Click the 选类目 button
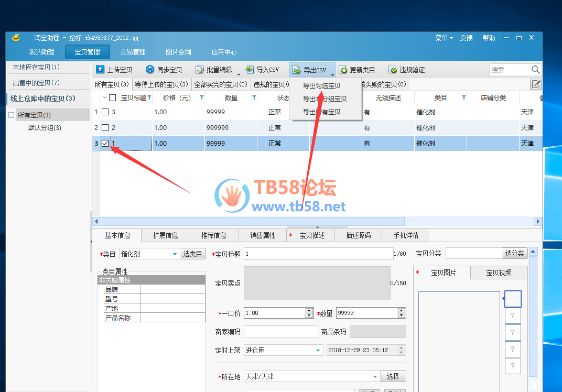 [x=192, y=254]
